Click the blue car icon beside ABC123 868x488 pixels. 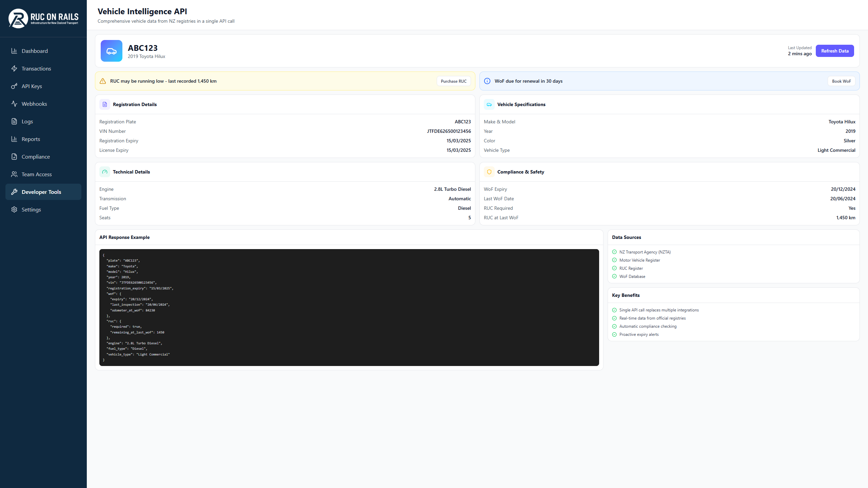click(111, 50)
